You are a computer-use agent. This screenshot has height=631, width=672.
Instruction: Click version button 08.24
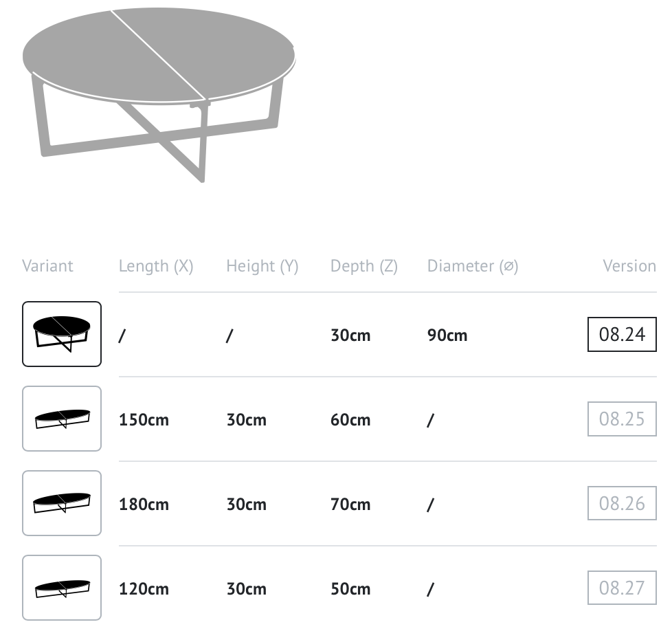[622, 334]
